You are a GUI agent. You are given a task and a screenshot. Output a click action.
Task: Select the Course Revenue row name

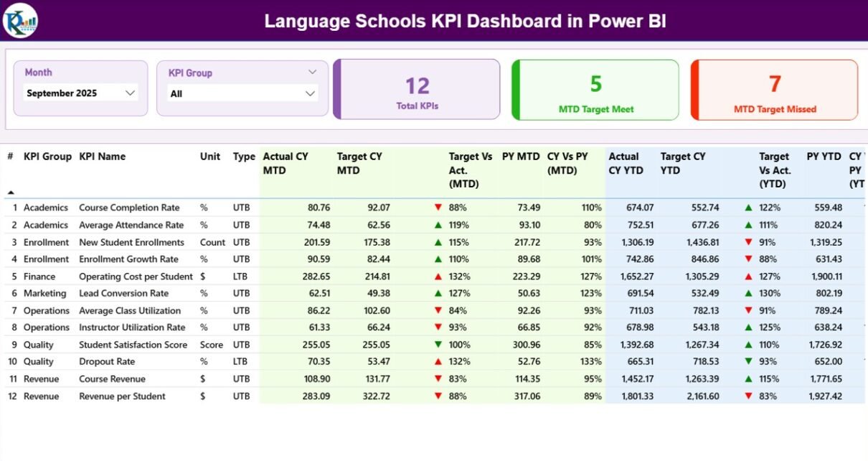click(x=112, y=379)
